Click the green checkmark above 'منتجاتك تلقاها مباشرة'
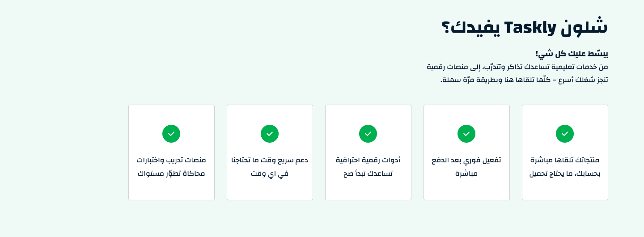This screenshot has height=237, width=644. [x=565, y=134]
